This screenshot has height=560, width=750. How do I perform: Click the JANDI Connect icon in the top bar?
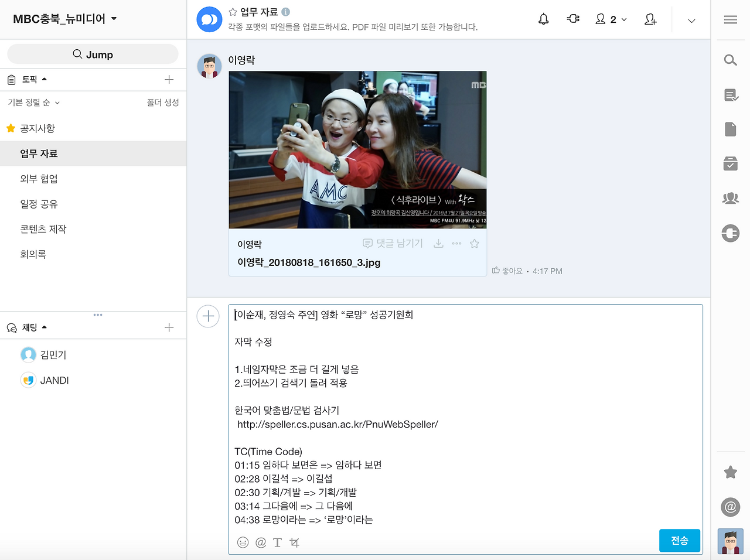(x=572, y=19)
